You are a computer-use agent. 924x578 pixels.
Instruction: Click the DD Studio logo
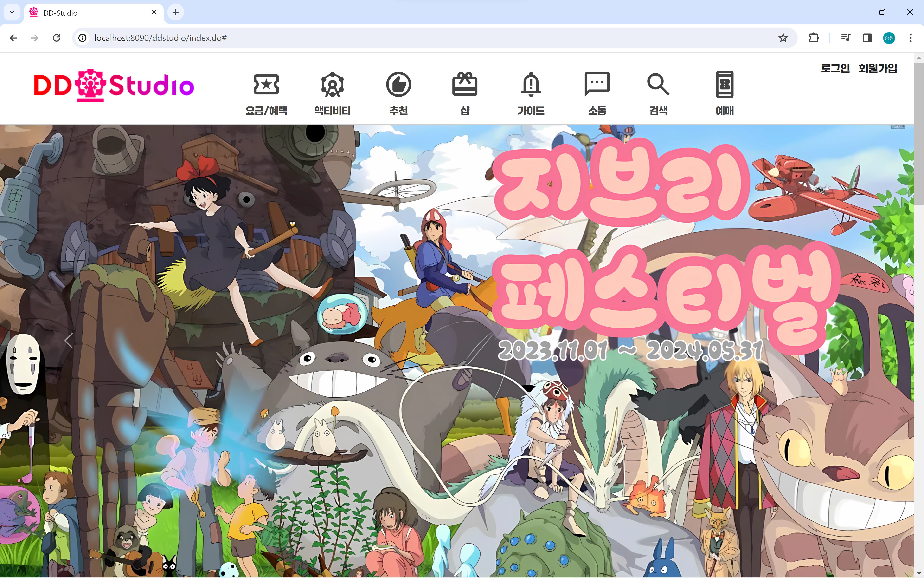point(114,86)
